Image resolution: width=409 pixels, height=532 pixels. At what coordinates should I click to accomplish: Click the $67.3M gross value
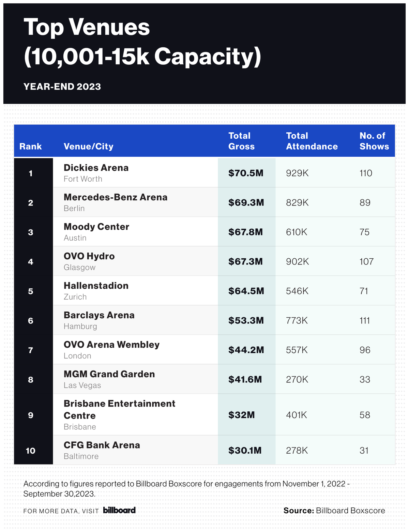(x=245, y=262)
